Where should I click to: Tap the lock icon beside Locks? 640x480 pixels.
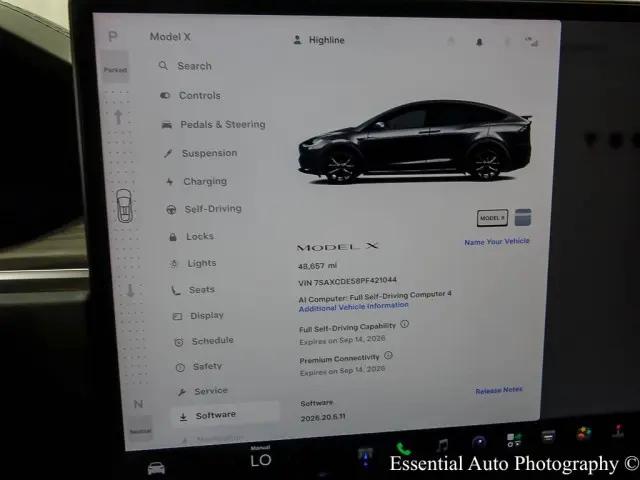[173, 237]
